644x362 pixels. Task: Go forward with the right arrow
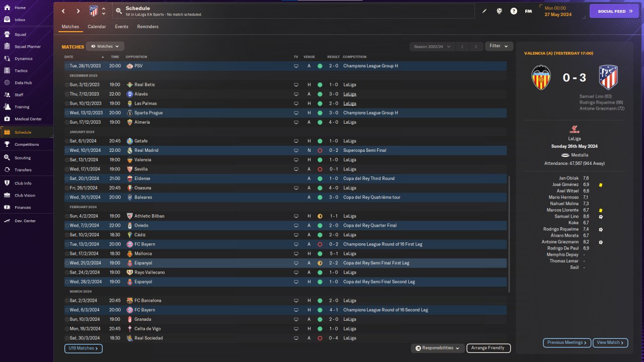pyautogui.click(x=78, y=11)
